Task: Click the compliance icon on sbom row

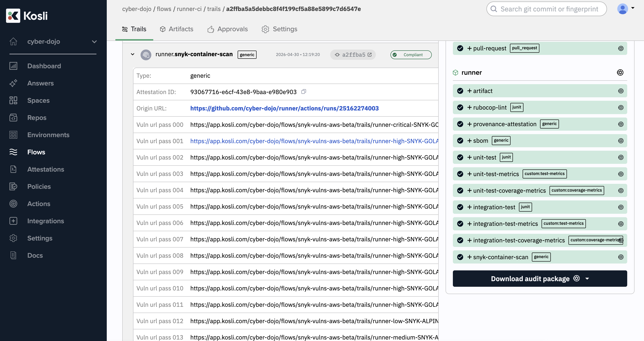Action: coord(621,141)
